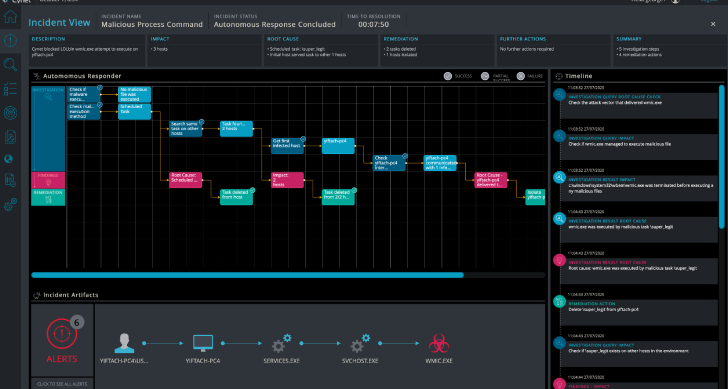Screen dimensions: 728x389
Task: Open the red Alerts target icon
Action: click(x=62, y=334)
